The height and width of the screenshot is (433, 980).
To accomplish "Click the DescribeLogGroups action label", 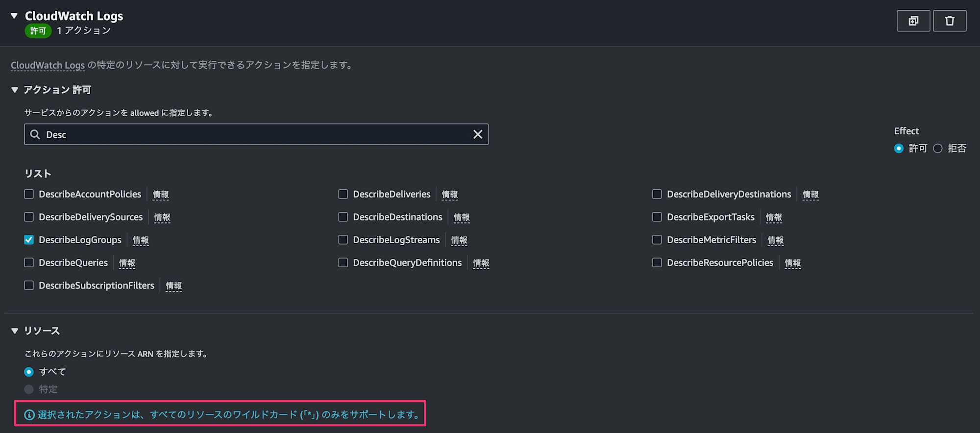I will 80,240.
